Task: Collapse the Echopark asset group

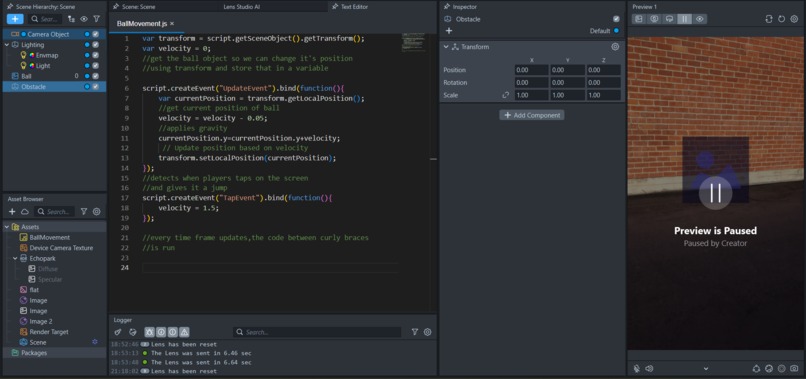Action: (x=15, y=258)
